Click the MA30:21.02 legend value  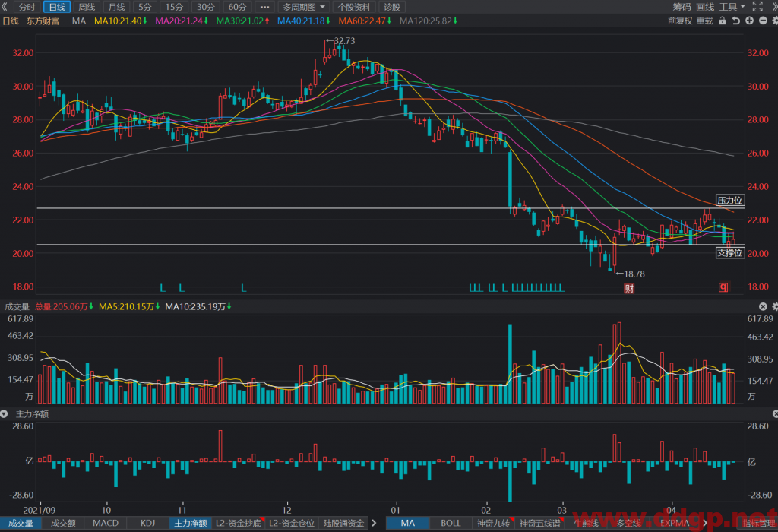242,21
